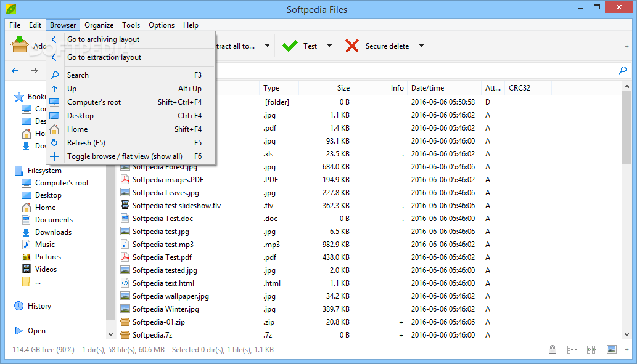Choose Up in the Browser menu
Image resolution: width=637 pixels, height=364 pixels.
point(131,89)
